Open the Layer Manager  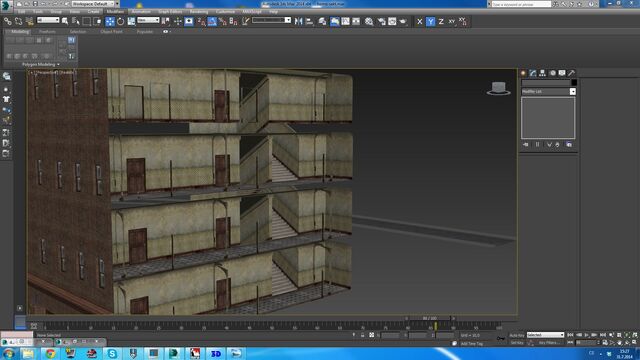point(322,21)
